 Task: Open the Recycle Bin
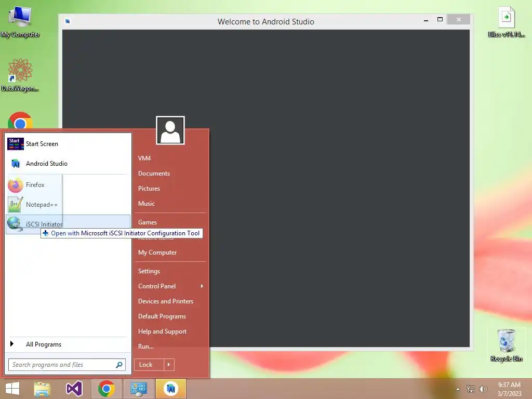coord(506,345)
